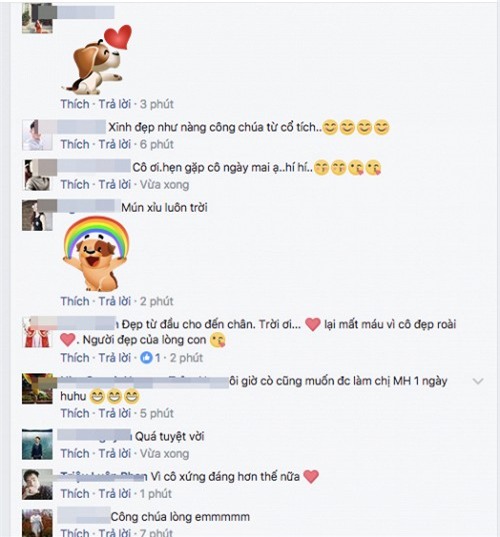500x537 pixels.
Task: Click the blue like reaction icon
Action: click(147, 358)
